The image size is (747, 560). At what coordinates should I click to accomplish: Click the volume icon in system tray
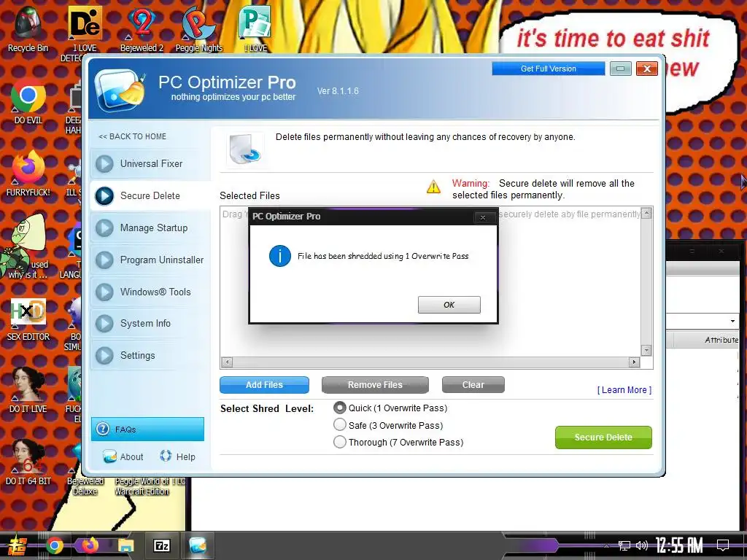642,545
